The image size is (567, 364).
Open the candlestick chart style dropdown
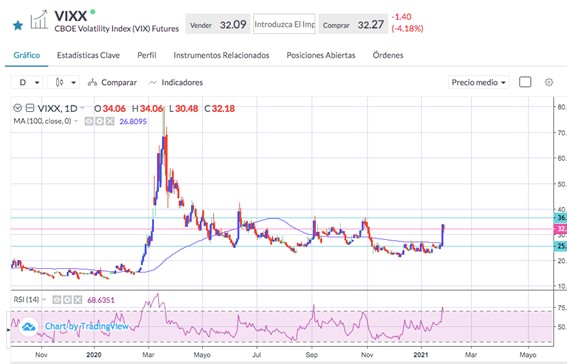[64, 82]
